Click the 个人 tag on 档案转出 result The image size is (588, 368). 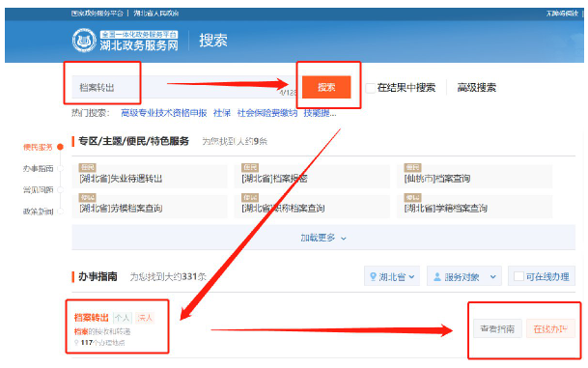pos(123,318)
